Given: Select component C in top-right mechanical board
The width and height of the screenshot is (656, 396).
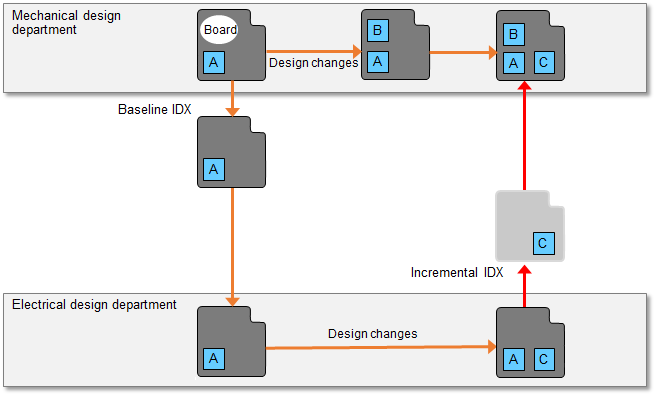Looking at the screenshot, I should pyautogui.click(x=544, y=62).
